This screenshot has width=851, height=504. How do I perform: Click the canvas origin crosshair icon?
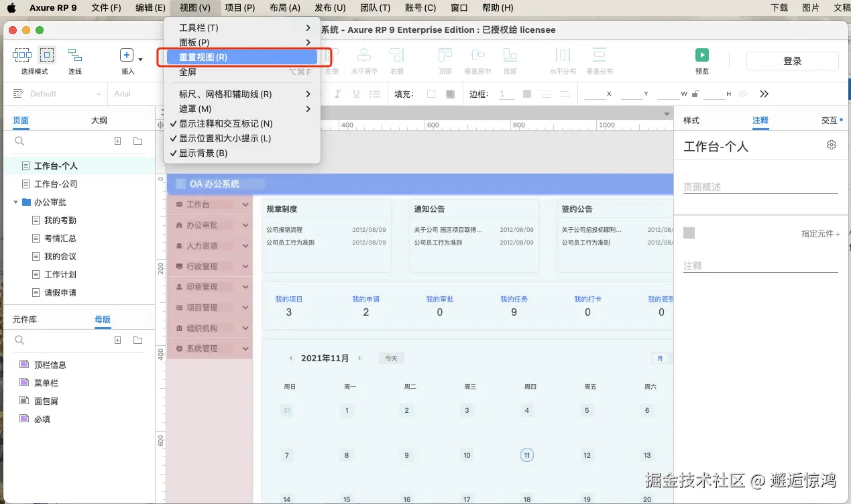[160, 125]
